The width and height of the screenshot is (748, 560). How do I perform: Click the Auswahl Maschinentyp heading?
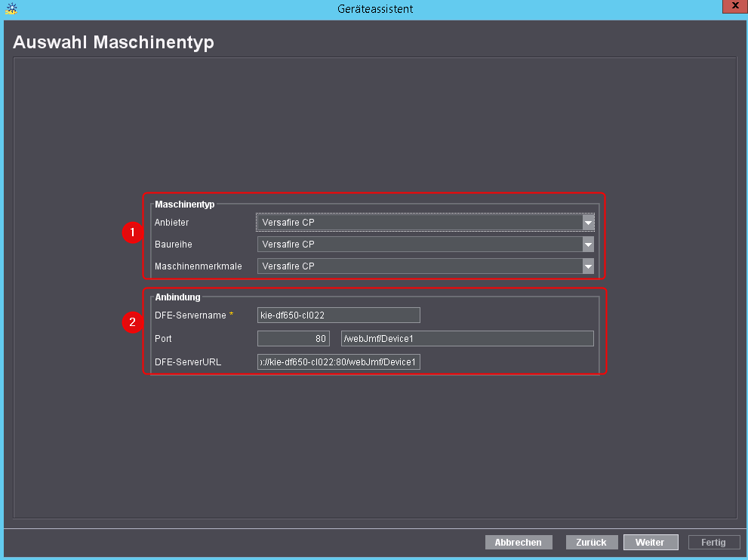pos(113,42)
